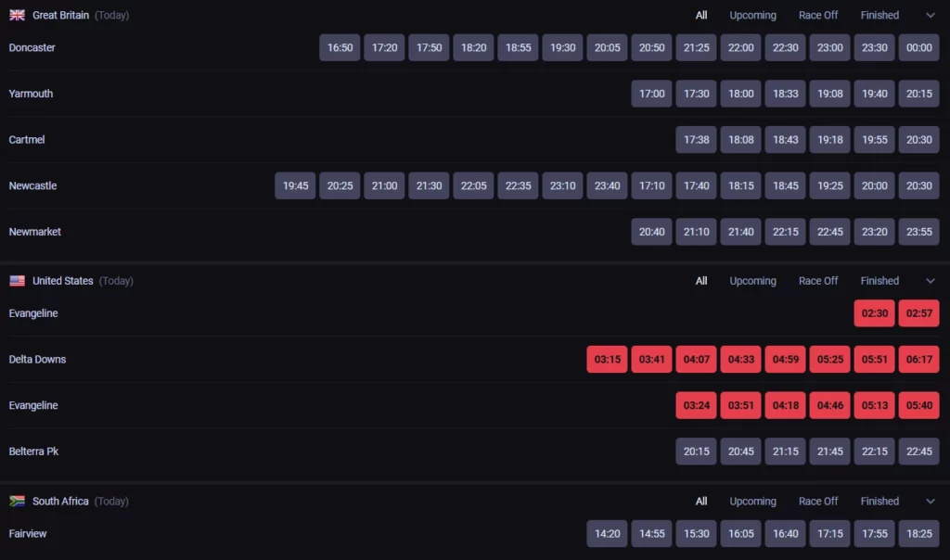This screenshot has height=560, width=950.
Task: Select the All filter for Great Britain
Action: point(701,15)
